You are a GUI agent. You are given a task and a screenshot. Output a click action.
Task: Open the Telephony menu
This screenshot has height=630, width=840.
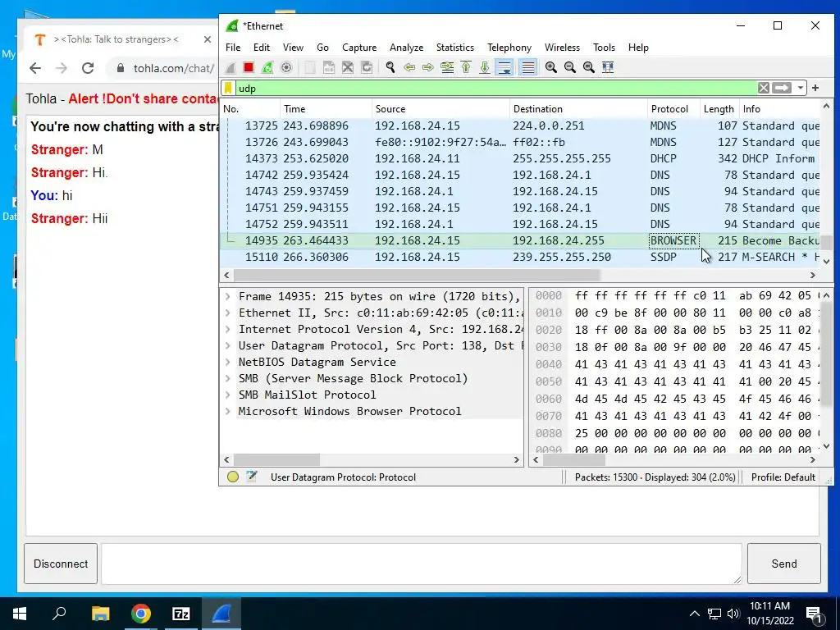(x=509, y=47)
